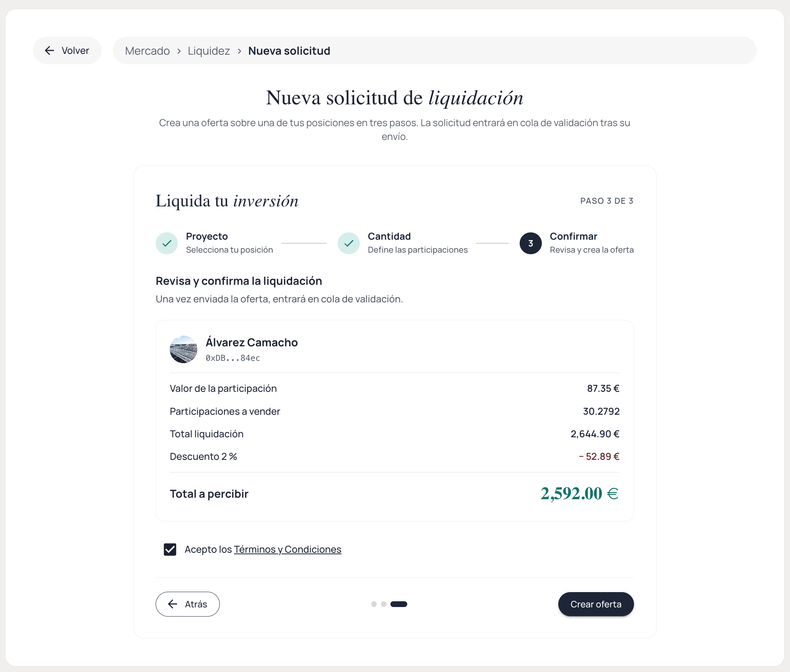Uncheck the Acepto los Términos checkbox
The image size is (790, 672).
170,549
